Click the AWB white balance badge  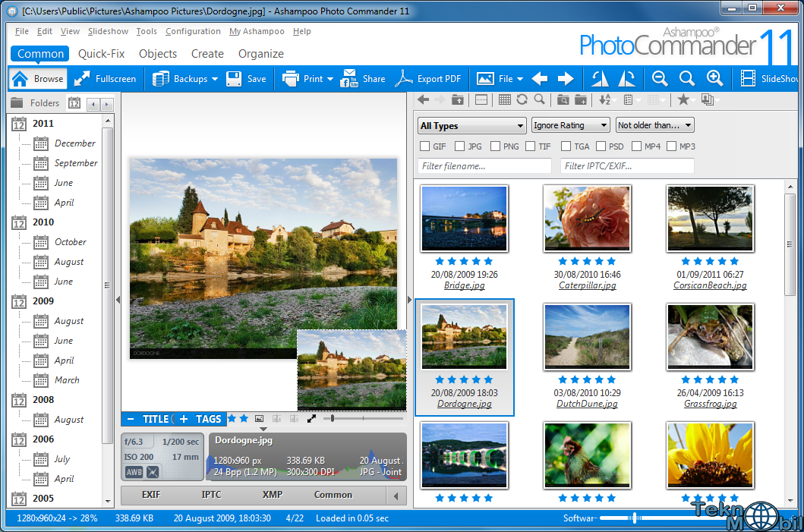click(x=134, y=472)
